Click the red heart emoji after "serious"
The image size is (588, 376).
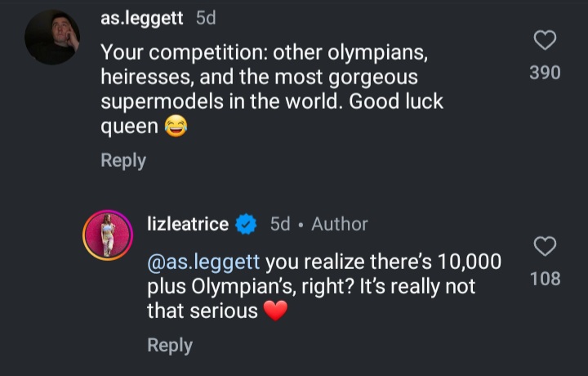tap(276, 311)
